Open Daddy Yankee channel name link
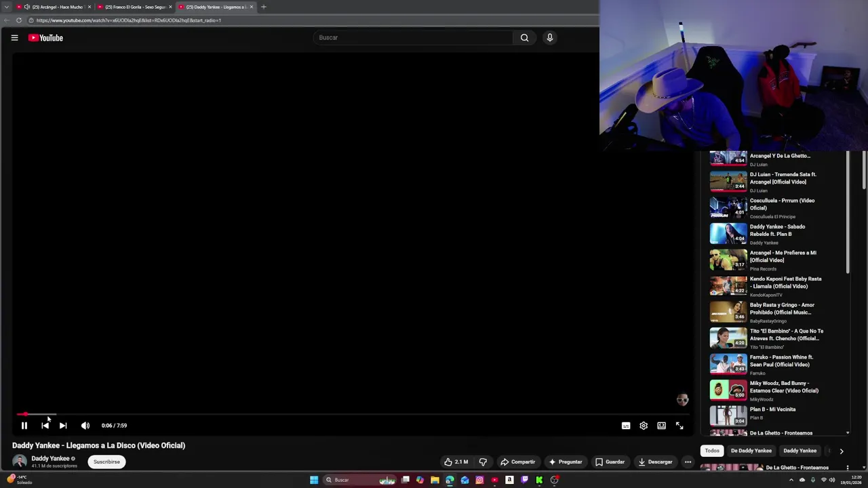This screenshot has height=488, width=868. tap(50, 459)
